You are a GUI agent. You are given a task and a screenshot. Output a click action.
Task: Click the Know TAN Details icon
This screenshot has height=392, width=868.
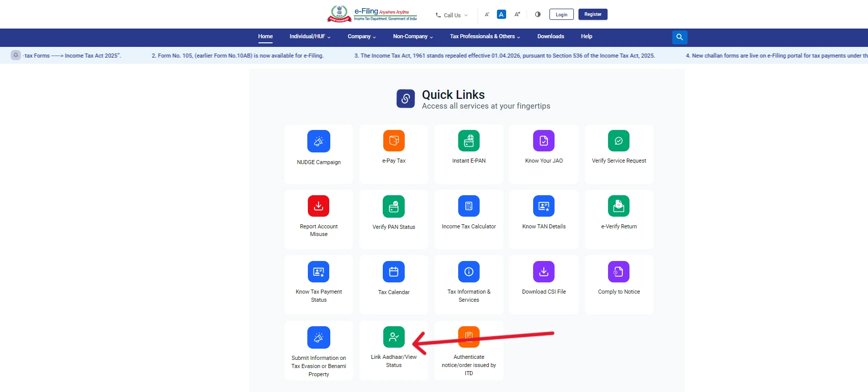tap(544, 206)
